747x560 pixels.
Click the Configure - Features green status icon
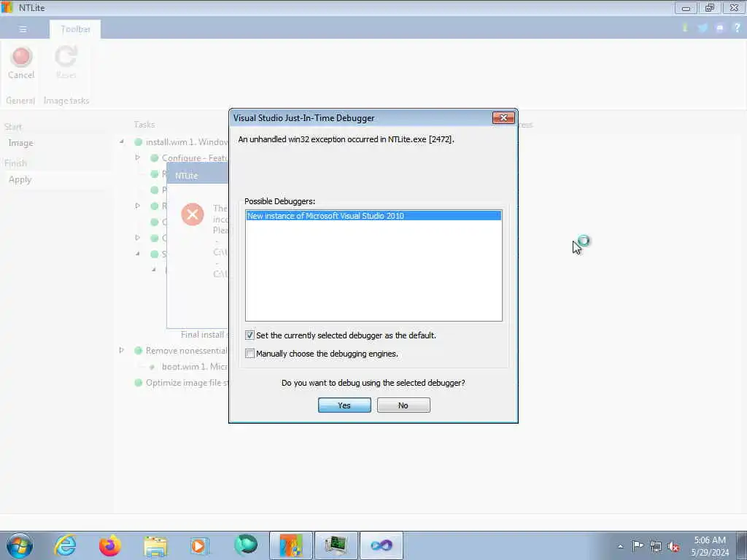155,157
